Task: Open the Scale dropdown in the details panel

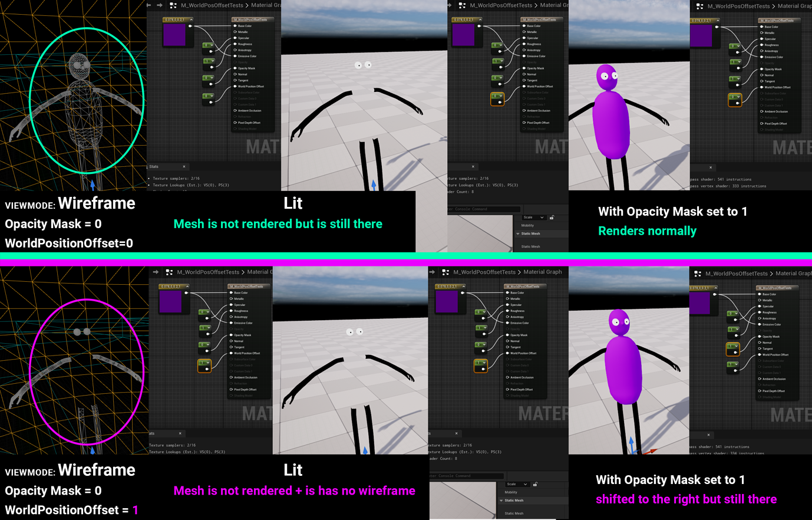Action: [534, 218]
